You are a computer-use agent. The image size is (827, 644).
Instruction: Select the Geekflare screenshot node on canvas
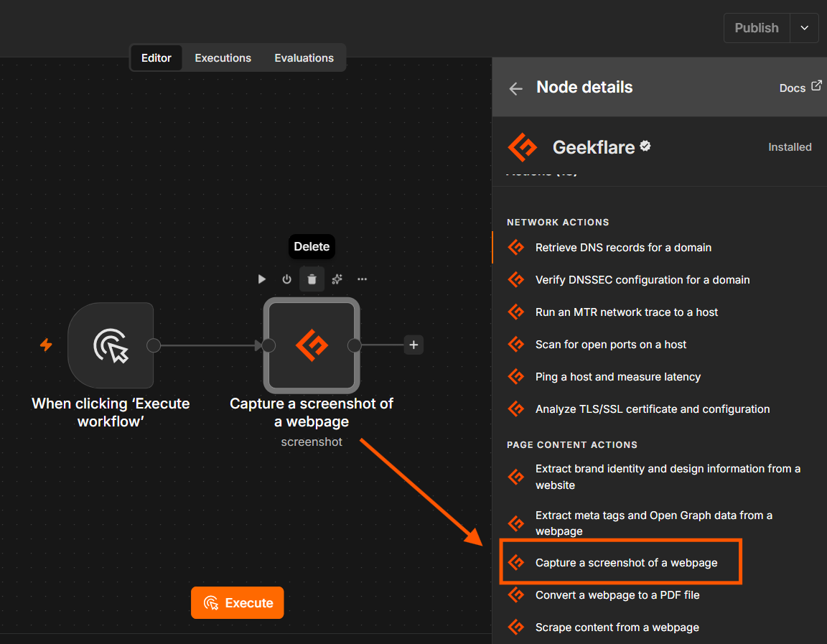pos(312,345)
